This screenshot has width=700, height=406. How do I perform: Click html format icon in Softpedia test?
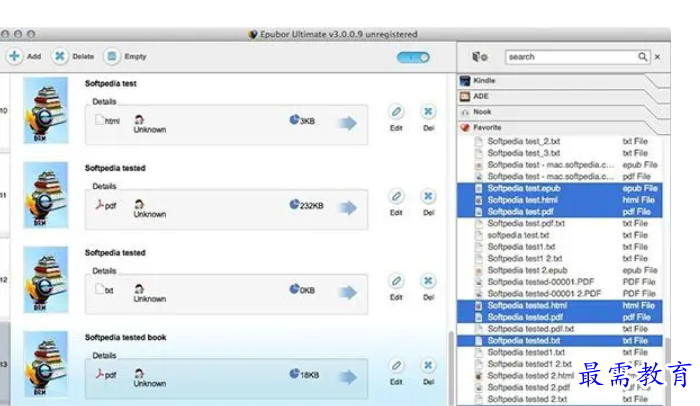click(99, 120)
